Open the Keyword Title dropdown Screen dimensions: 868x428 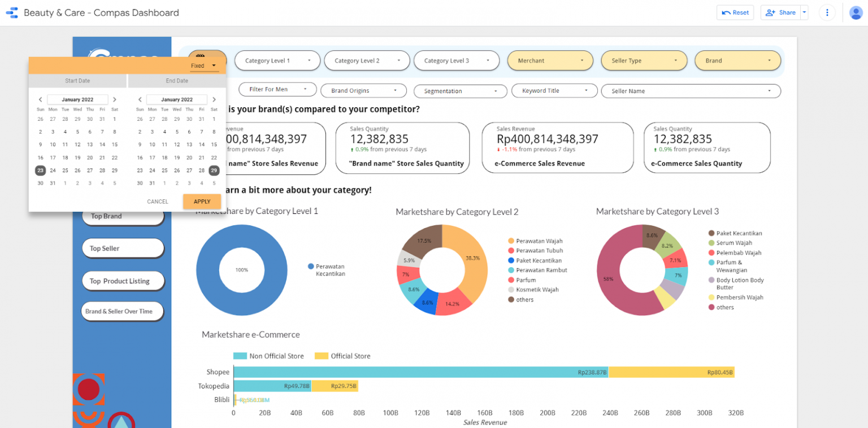554,90
